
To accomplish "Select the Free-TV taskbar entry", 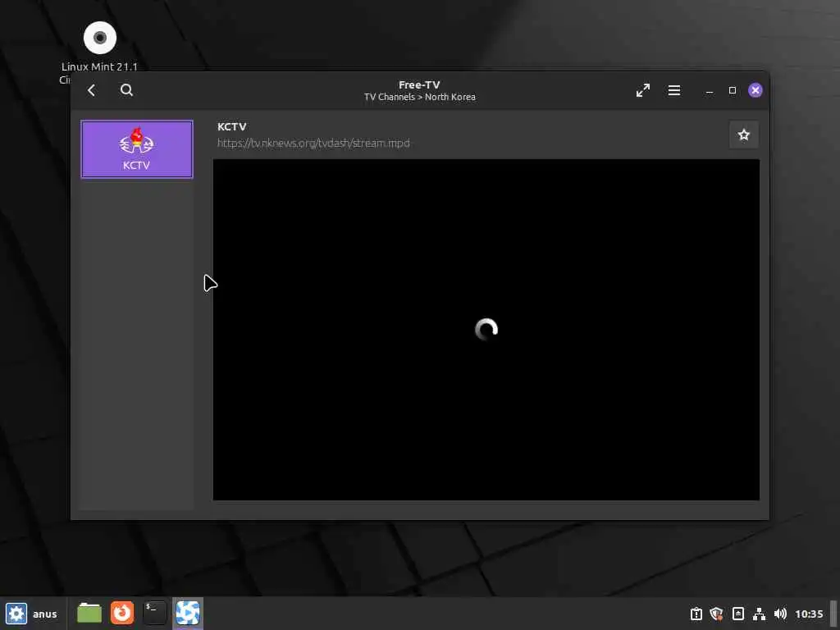I will point(188,613).
